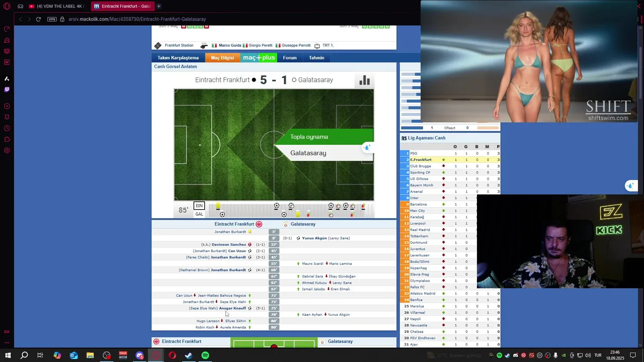Open Opera sidebar three-dots more menu

coord(7,342)
